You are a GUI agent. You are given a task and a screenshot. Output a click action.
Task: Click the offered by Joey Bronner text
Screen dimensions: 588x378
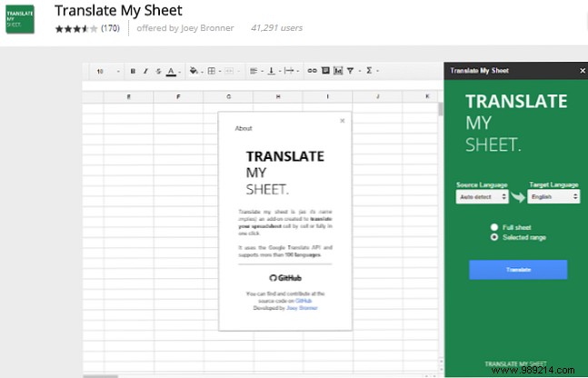coord(185,28)
